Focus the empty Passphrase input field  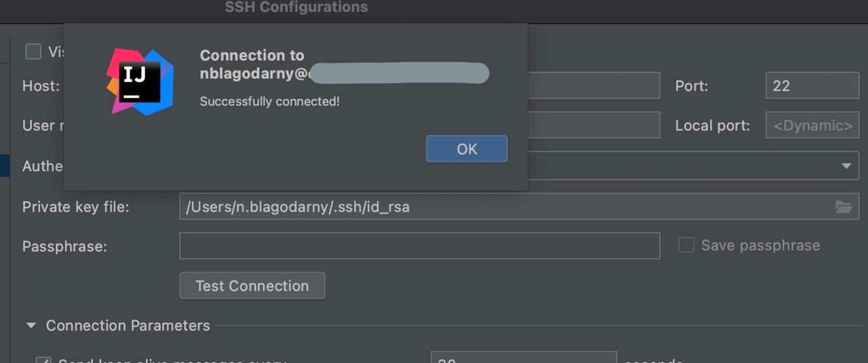[419, 246]
